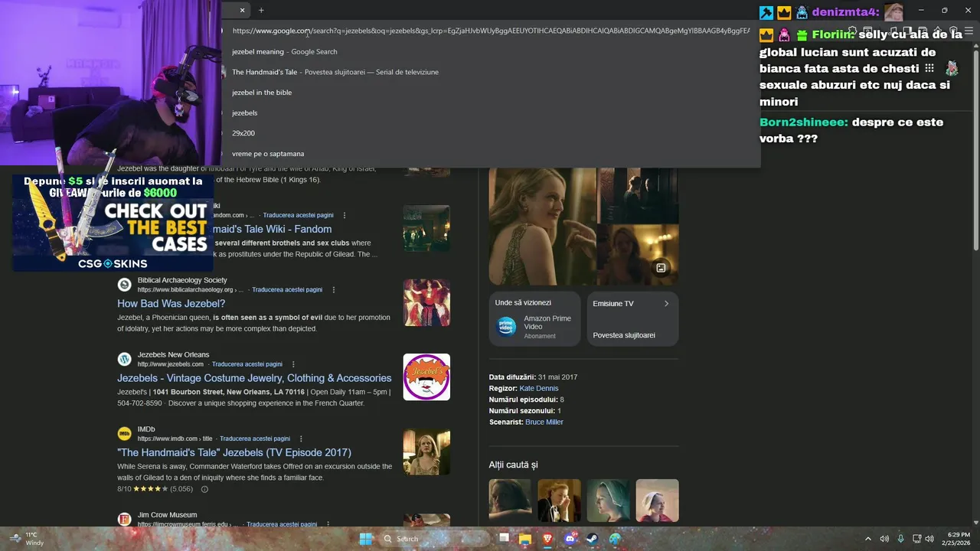Choose 'vreme pe o saptamana' suggestion
Viewport: 980px width, 551px height.
pos(491,154)
